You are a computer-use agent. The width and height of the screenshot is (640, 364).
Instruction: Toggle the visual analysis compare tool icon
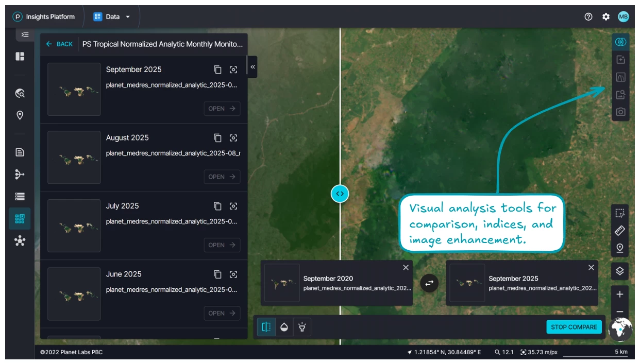click(x=620, y=42)
